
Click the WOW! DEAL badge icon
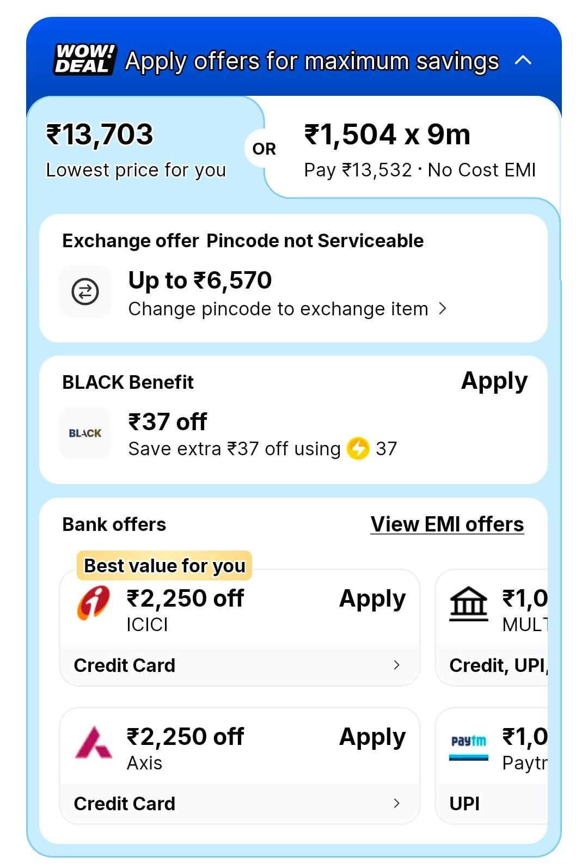(84, 59)
